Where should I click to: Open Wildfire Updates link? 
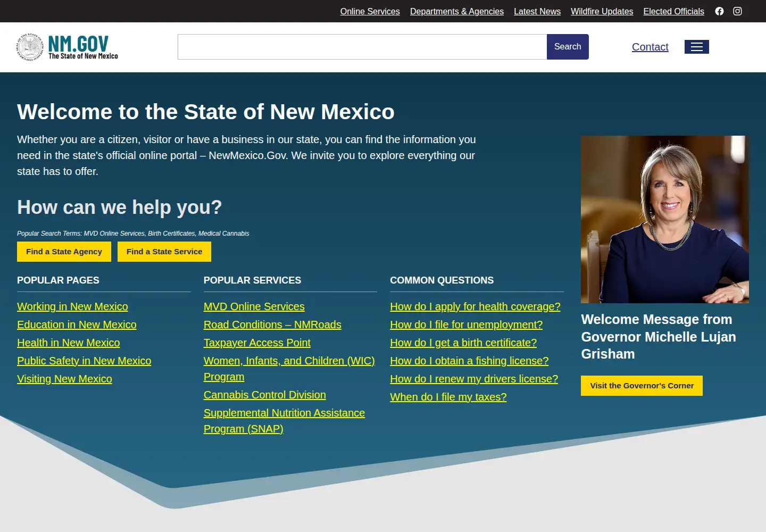click(x=602, y=11)
